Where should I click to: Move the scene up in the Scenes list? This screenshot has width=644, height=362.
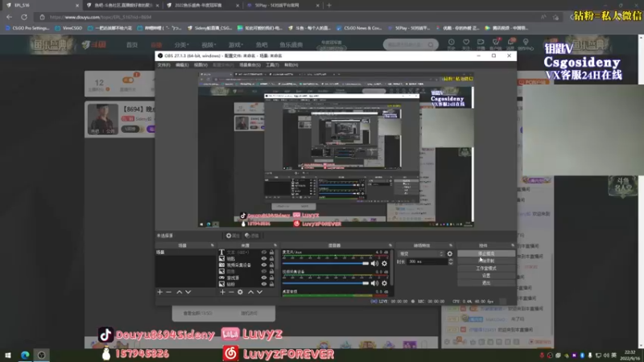click(x=179, y=292)
